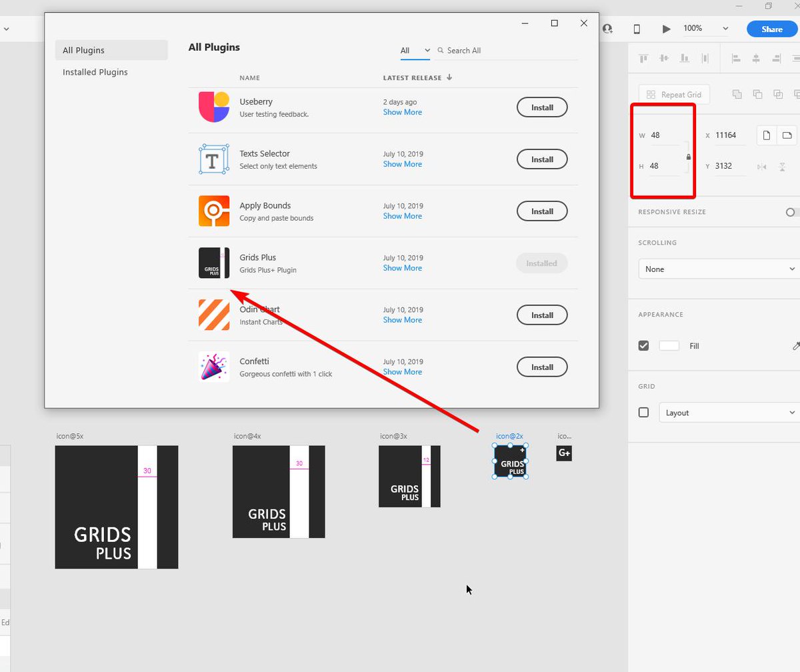Image resolution: width=800 pixels, height=672 pixels.
Task: Select the icon@5x artboard
Action: (116, 507)
